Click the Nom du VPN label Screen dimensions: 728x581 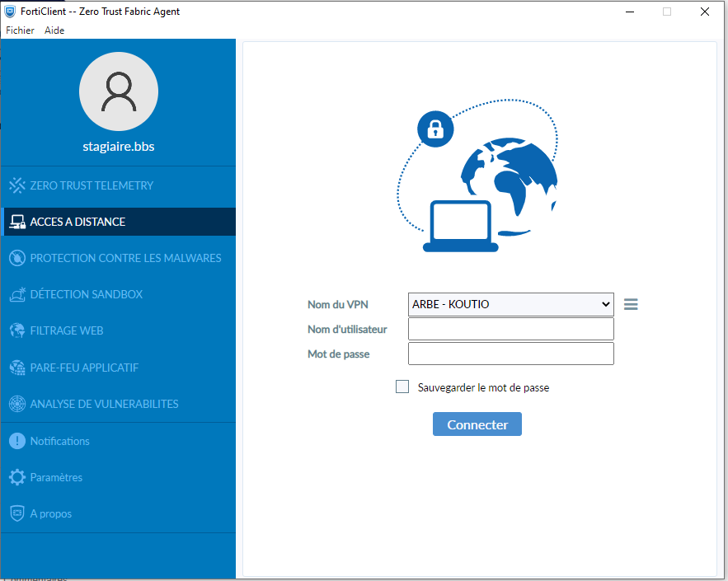pyautogui.click(x=338, y=304)
